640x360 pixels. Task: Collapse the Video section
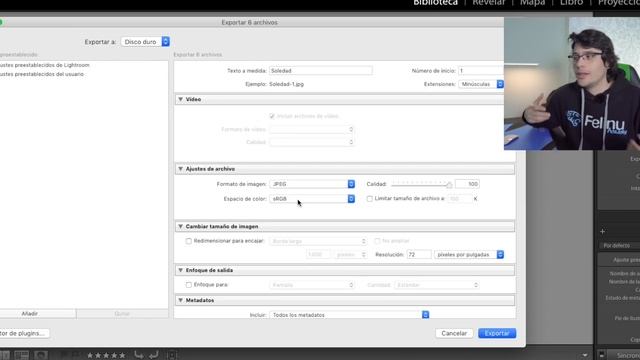(x=180, y=99)
